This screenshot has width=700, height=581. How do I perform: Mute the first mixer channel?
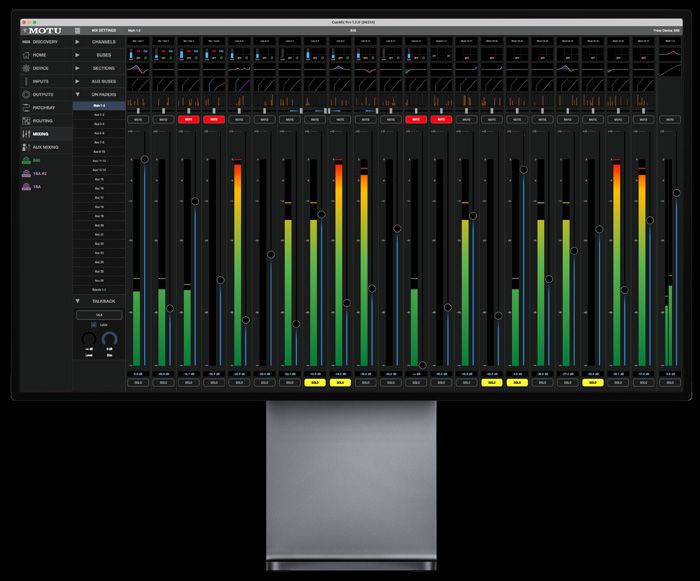pyautogui.click(x=136, y=119)
